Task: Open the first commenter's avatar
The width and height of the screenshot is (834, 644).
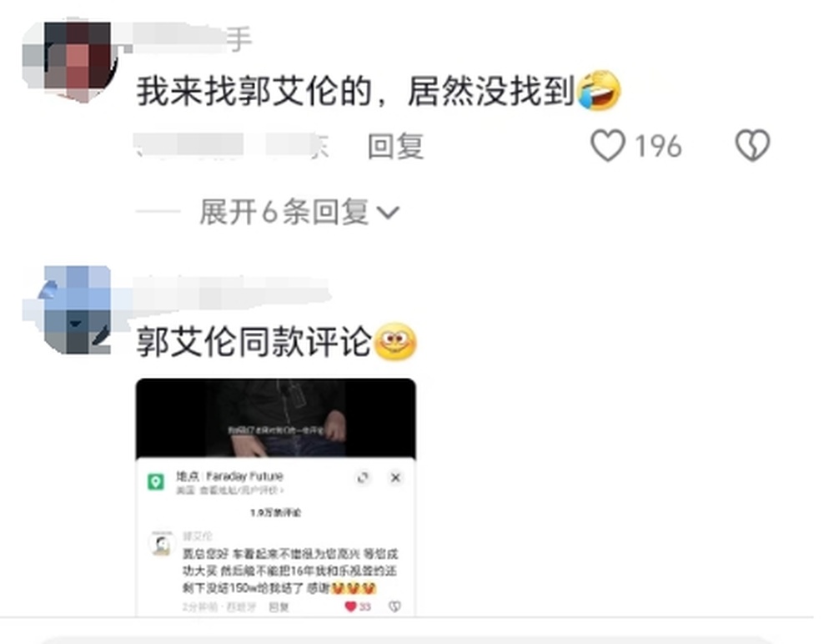Action: (x=70, y=60)
